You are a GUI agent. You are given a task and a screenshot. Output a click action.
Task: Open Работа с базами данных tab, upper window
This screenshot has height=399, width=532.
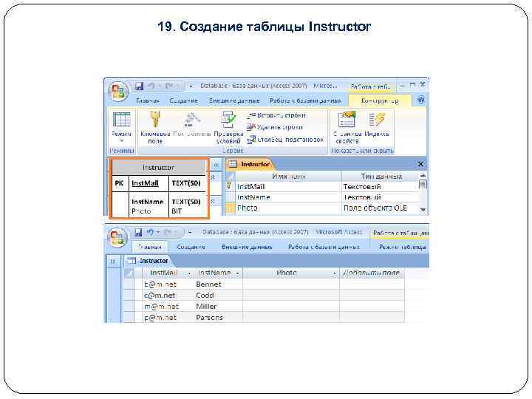[305, 100]
